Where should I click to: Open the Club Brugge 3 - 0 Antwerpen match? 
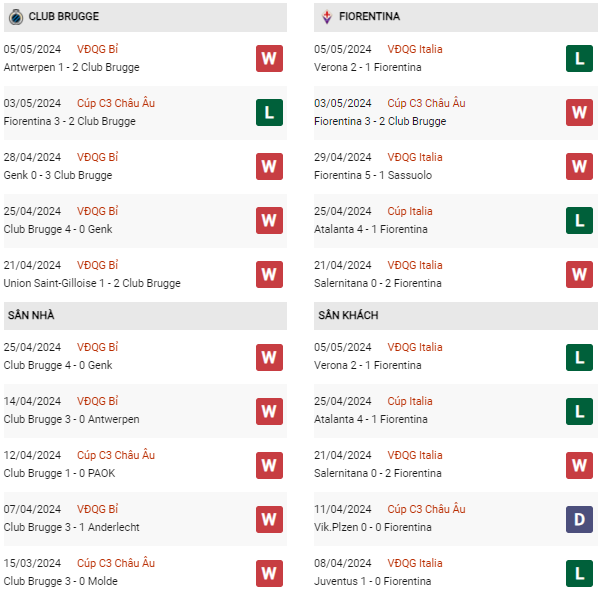(x=71, y=419)
